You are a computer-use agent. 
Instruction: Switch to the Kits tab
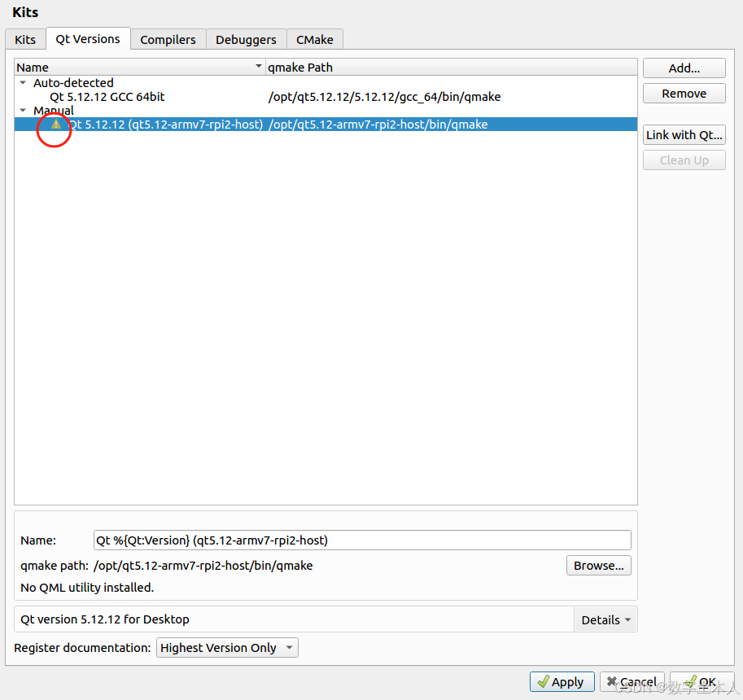point(25,39)
